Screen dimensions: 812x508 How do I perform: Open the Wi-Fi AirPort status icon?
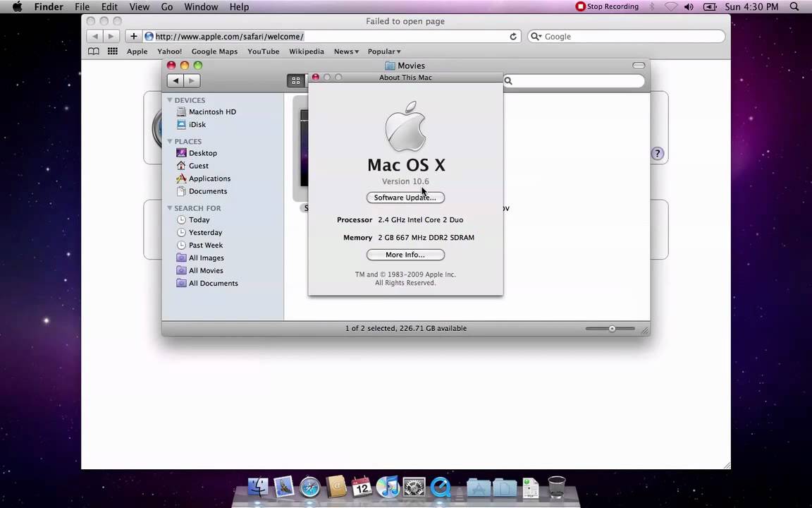[x=671, y=7]
